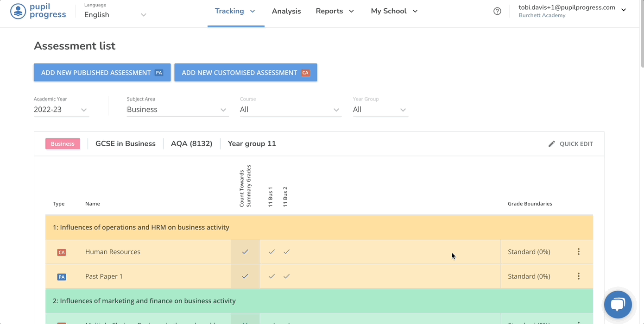Expand the Academic Year 2022-23 dropdown
The image size is (644, 324).
click(x=61, y=110)
